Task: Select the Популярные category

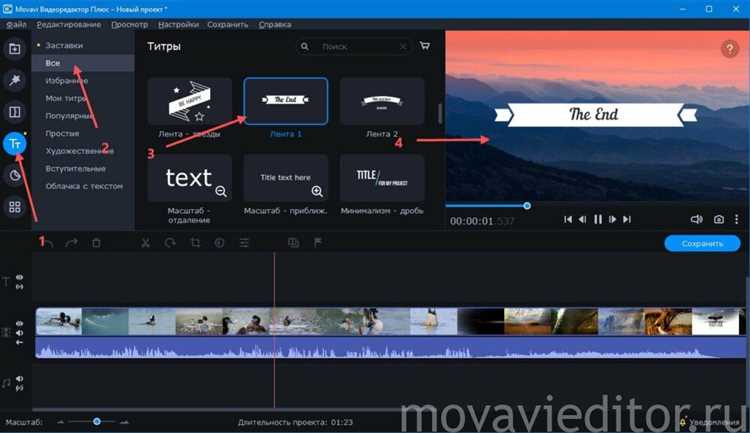Action: (69, 116)
